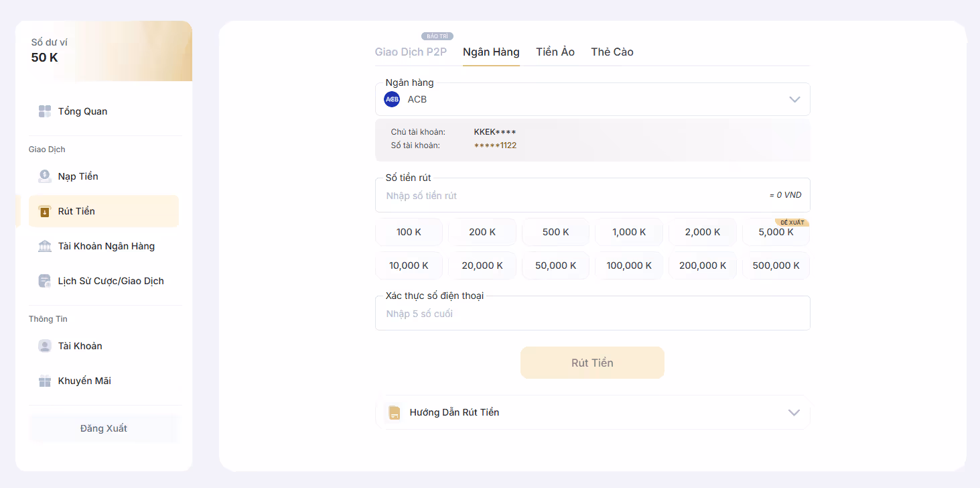The width and height of the screenshot is (980, 488).
Task: Click the = 0 VND conversion text
Action: [x=785, y=195]
